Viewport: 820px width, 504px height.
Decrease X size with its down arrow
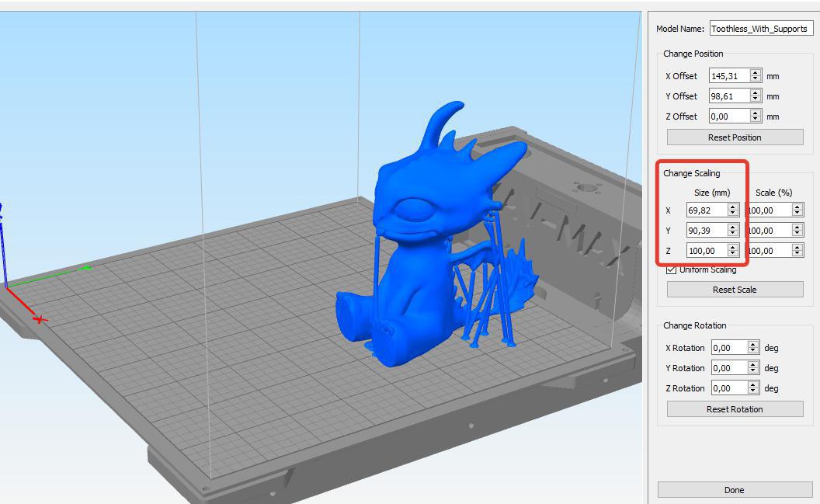[x=733, y=214]
